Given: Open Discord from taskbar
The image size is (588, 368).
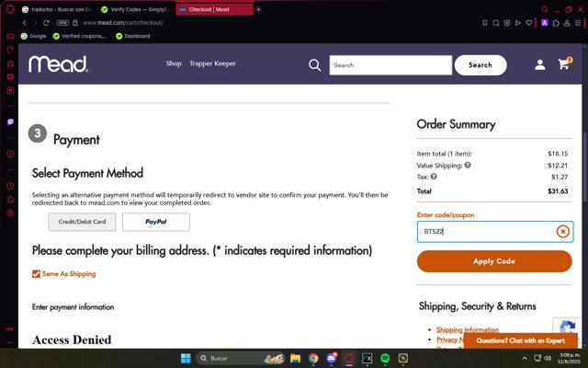Looking at the screenshot, I should [331, 358].
